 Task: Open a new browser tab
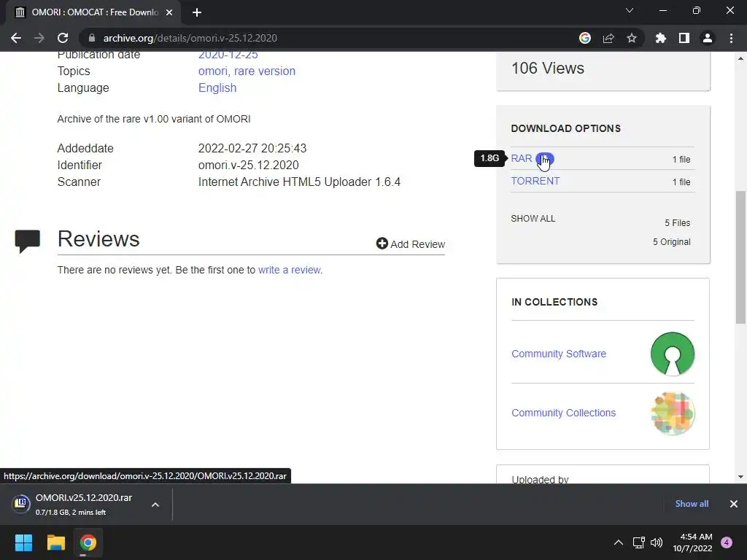tap(197, 12)
